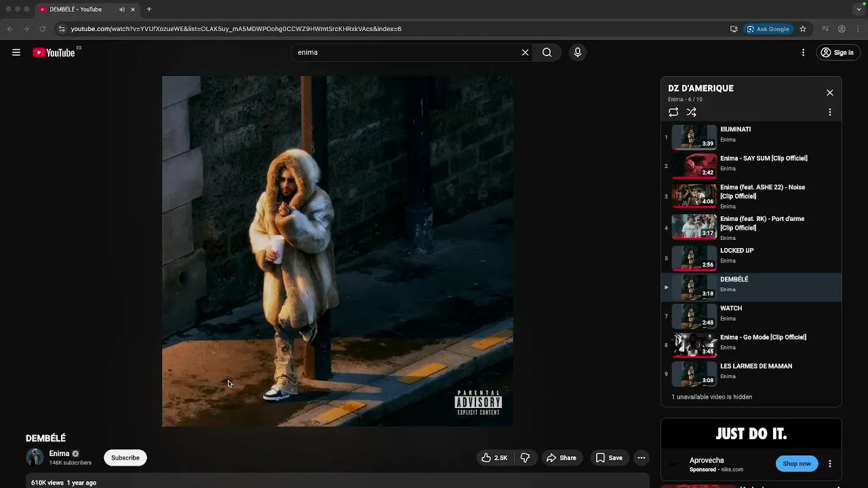
Task: Play Enima - SAY SUM [Clip Officiel]
Action: tap(751, 166)
